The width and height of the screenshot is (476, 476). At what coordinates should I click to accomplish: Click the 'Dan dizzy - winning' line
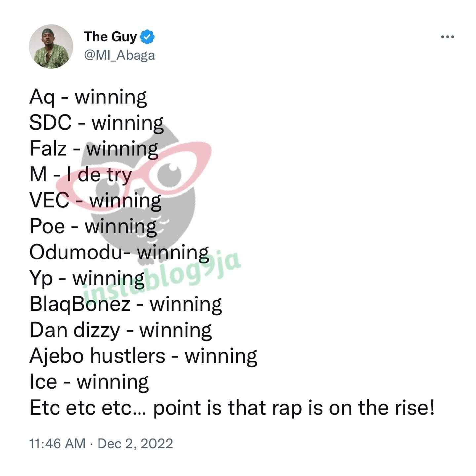pyautogui.click(x=121, y=330)
